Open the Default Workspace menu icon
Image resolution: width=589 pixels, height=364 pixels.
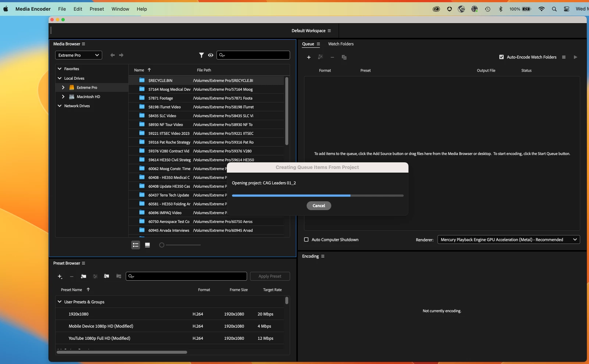pos(329,31)
